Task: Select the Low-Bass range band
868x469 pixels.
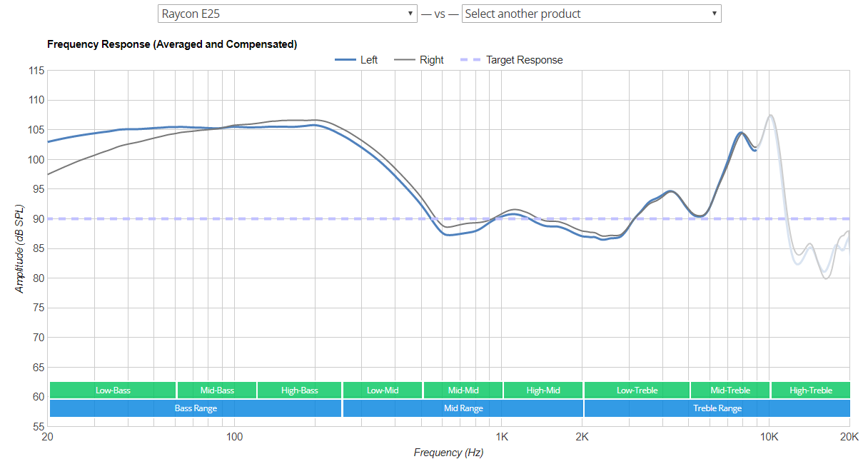Action: (x=113, y=390)
